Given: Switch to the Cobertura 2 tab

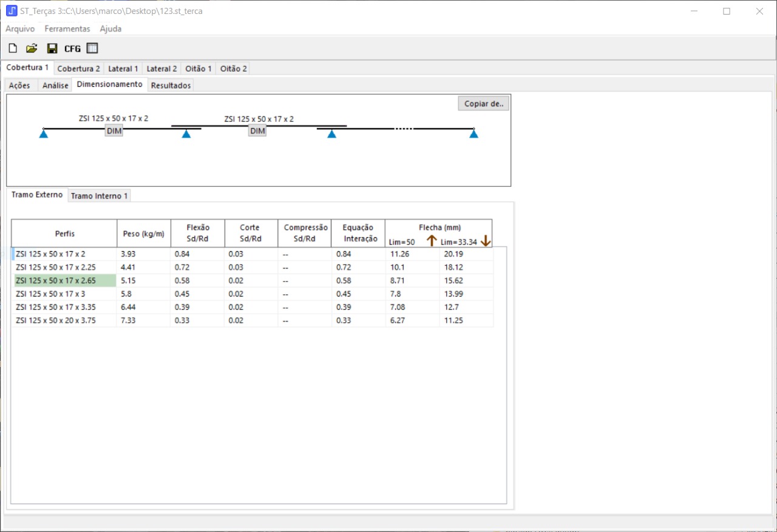Looking at the screenshot, I should [x=78, y=69].
